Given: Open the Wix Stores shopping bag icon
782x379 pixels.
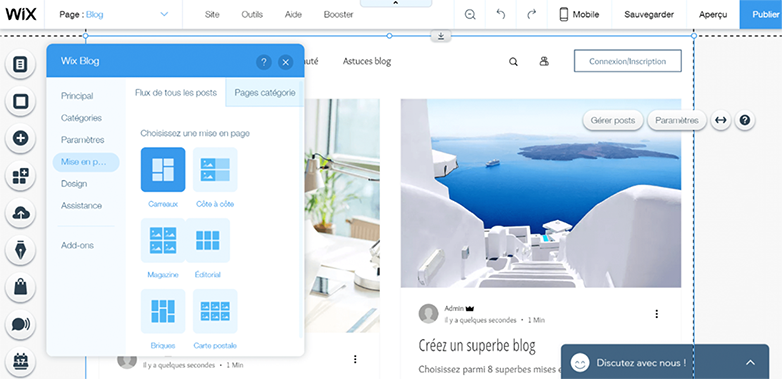Looking at the screenshot, I should click(x=20, y=287).
